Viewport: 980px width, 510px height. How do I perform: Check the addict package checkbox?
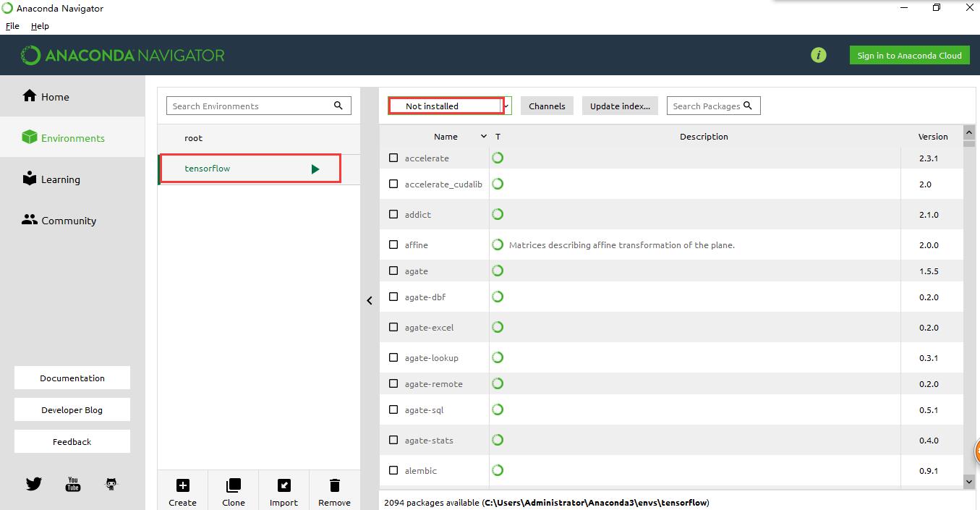tap(393, 214)
